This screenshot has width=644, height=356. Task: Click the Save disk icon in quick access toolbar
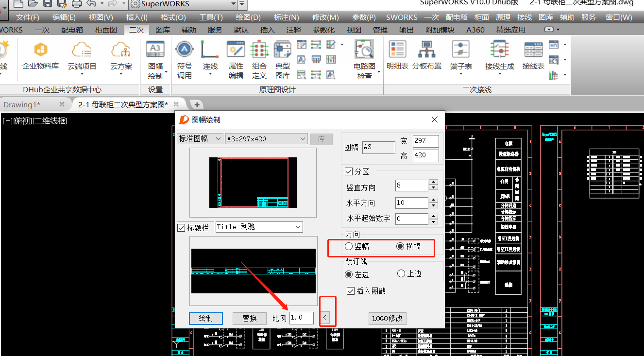click(48, 3)
